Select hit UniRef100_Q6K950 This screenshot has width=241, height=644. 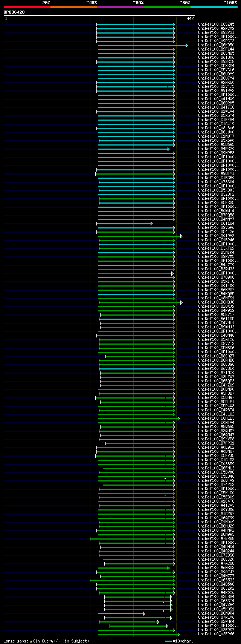click(216, 45)
